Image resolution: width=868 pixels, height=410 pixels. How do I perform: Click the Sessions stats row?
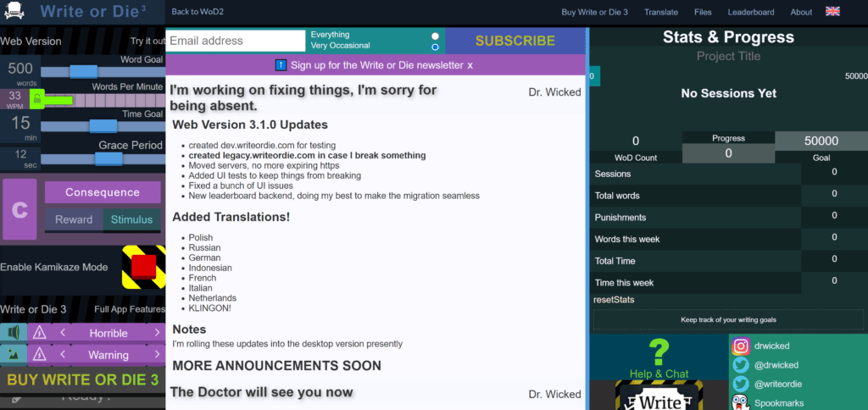tap(728, 174)
